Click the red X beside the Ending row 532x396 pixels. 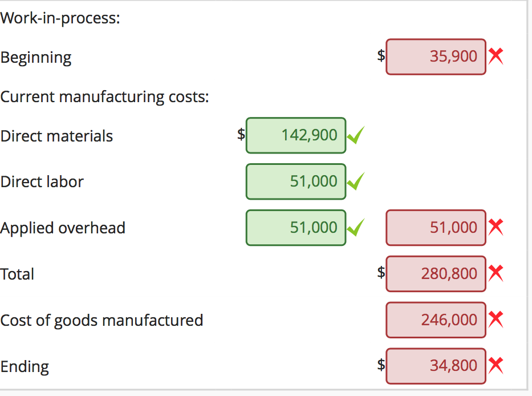tap(496, 365)
